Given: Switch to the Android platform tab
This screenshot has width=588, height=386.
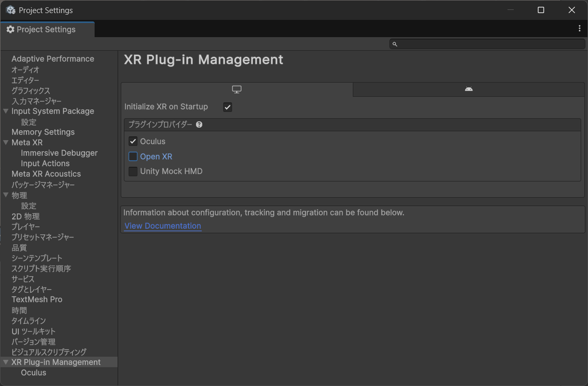Looking at the screenshot, I should (469, 89).
